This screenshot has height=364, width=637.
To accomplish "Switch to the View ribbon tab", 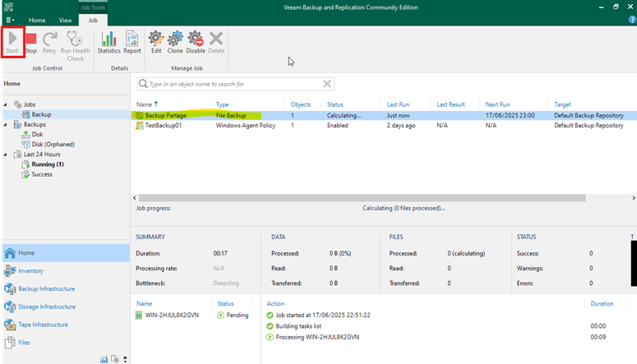I will tap(64, 20).
